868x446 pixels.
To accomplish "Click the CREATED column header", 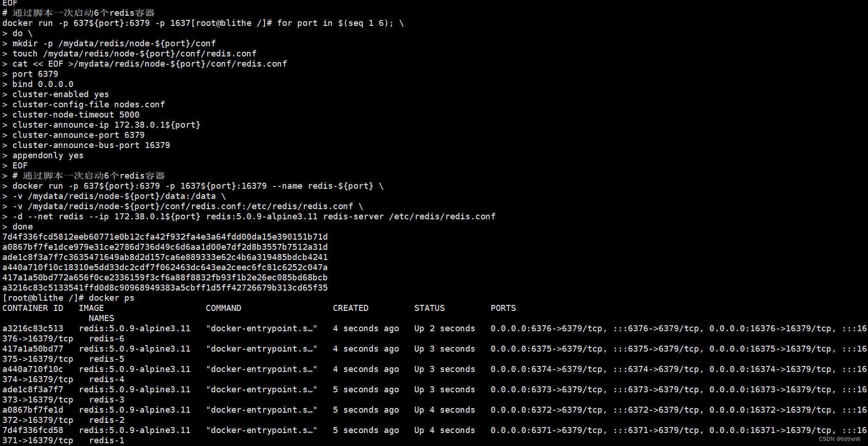I will (351, 308).
